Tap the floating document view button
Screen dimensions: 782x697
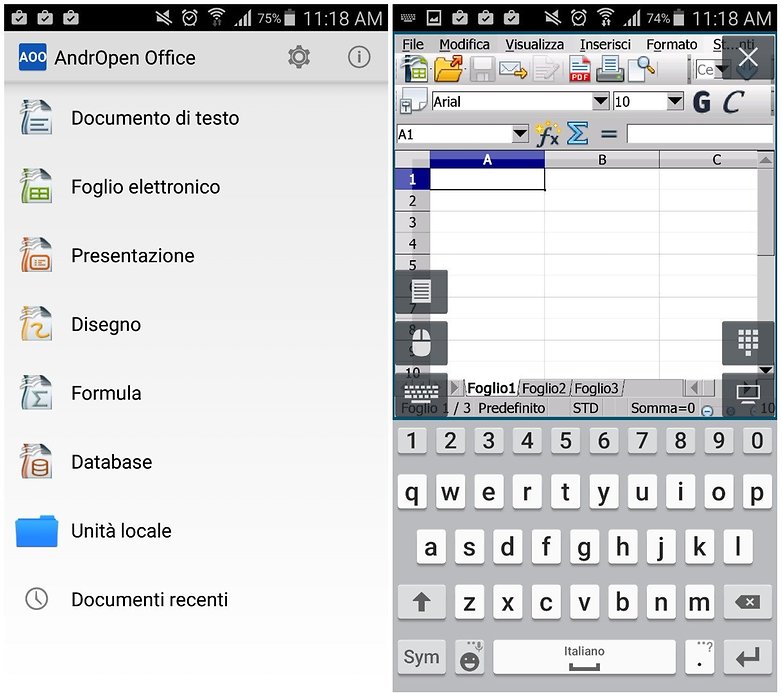point(421,292)
